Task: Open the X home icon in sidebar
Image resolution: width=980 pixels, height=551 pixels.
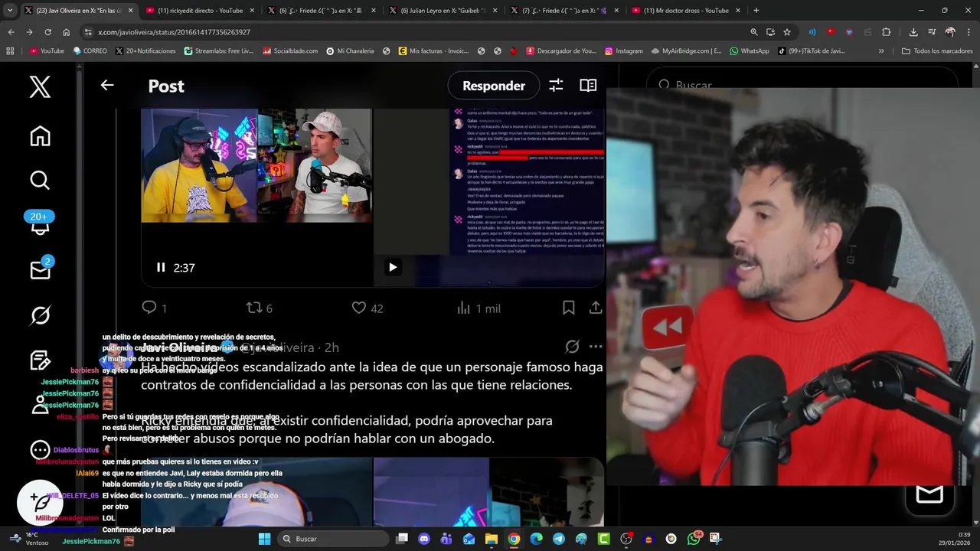Action: click(40, 136)
